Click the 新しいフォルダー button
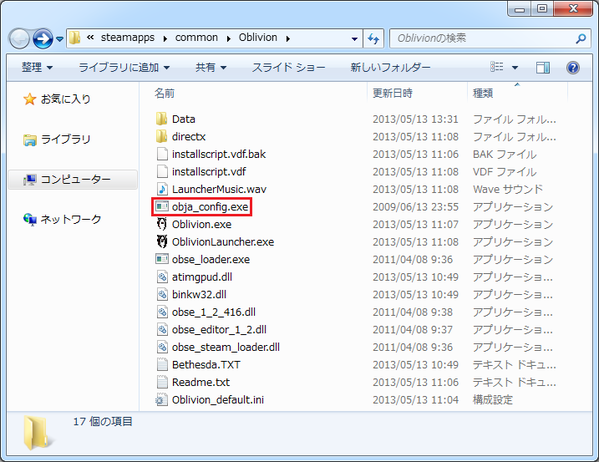The image size is (599, 462). click(390, 68)
